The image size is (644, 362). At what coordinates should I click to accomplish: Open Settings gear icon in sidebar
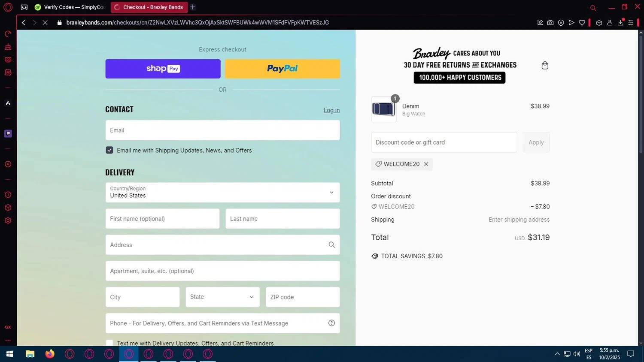[8, 220]
